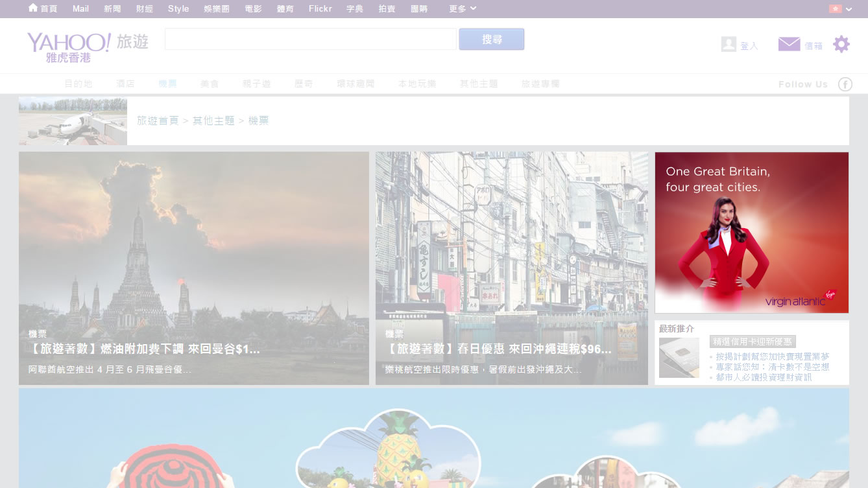Click the 旅遊首頁 breadcrumb link

pos(158,121)
